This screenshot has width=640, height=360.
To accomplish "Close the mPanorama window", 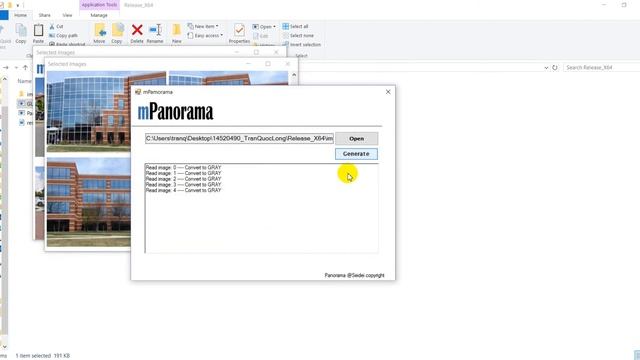I will pos(388,92).
